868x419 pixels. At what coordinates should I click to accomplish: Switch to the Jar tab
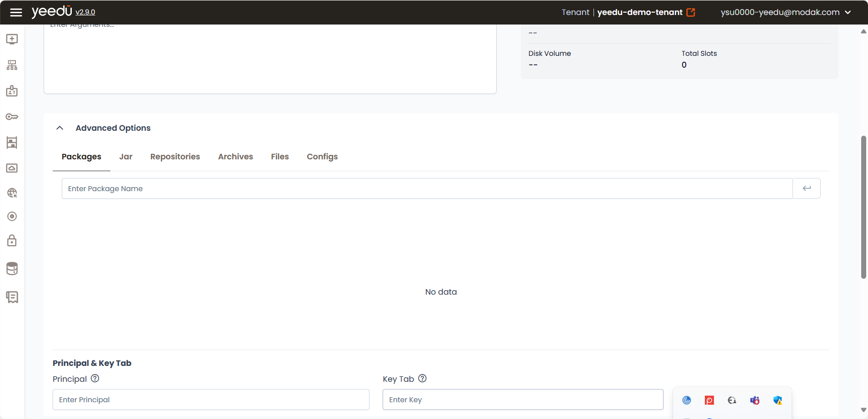pyautogui.click(x=126, y=157)
